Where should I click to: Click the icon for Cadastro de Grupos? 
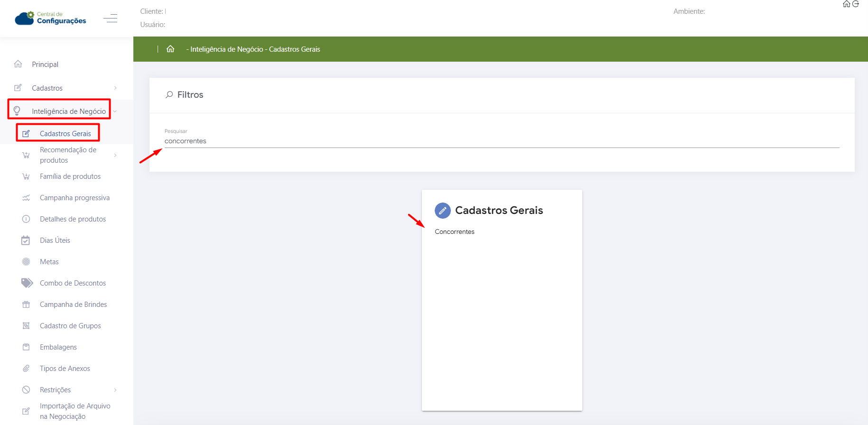pos(26,326)
